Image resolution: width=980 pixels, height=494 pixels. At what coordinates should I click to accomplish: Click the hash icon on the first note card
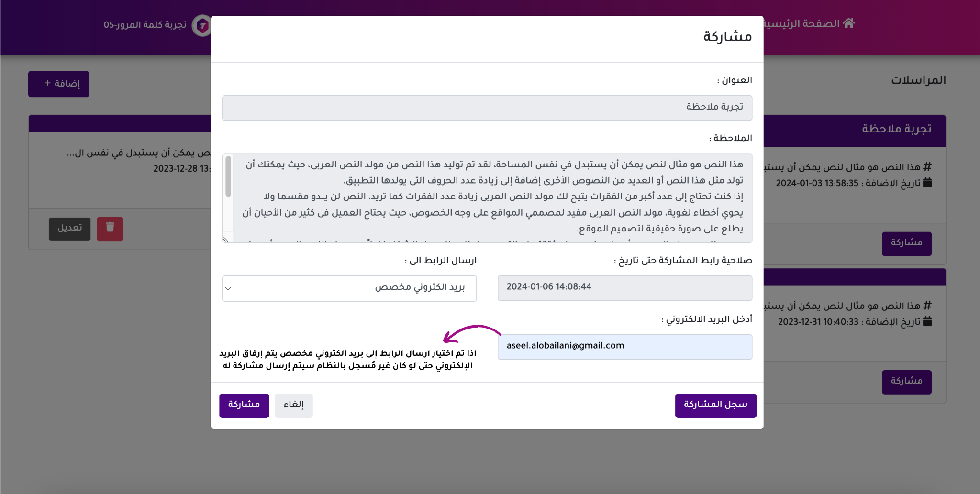click(927, 166)
